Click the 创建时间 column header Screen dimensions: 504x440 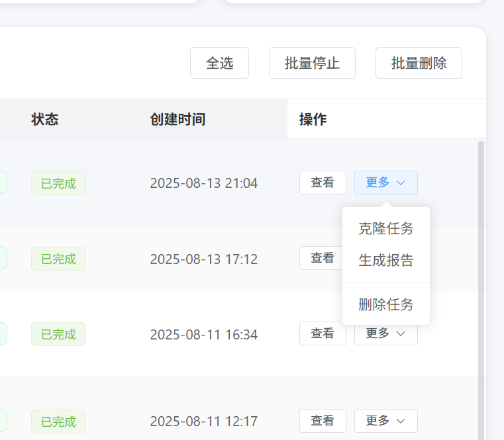pyautogui.click(x=177, y=119)
